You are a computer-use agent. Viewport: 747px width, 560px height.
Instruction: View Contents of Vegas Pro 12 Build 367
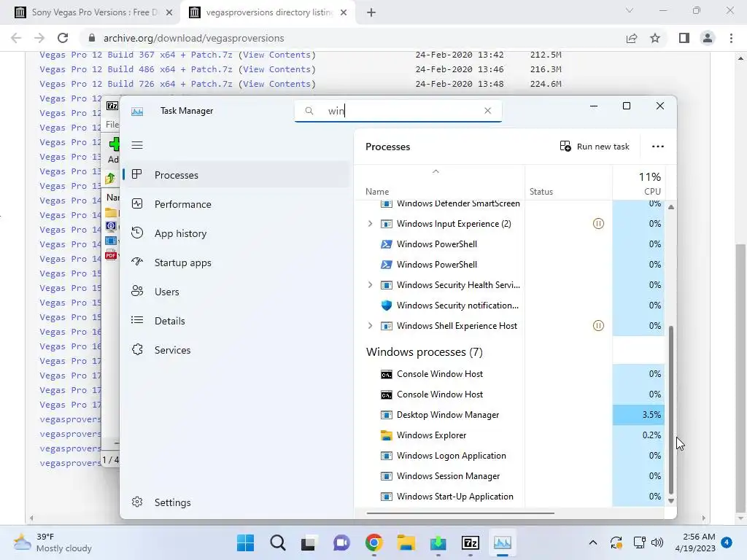click(276, 55)
